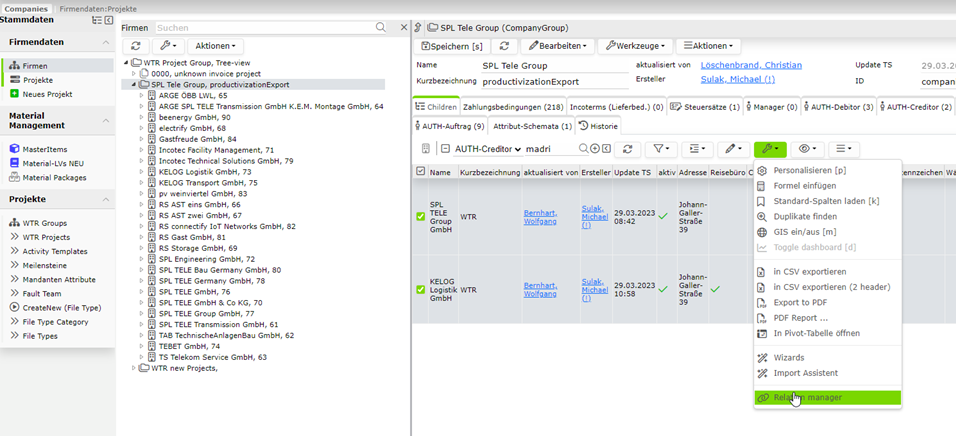Refresh the SPL Tele Group detail view
The height and width of the screenshot is (436, 956).
(x=504, y=46)
